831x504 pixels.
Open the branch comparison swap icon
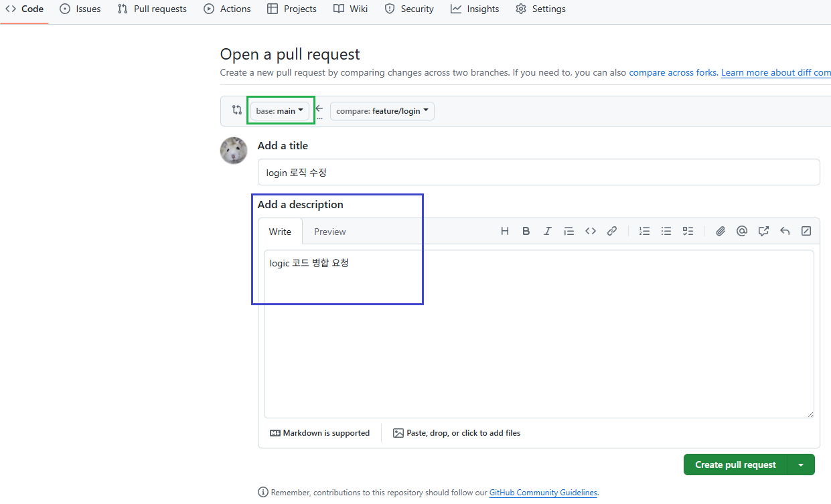click(x=236, y=109)
